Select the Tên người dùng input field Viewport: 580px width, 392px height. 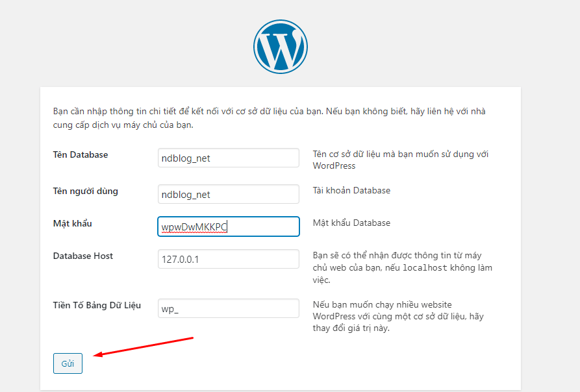[228, 194]
